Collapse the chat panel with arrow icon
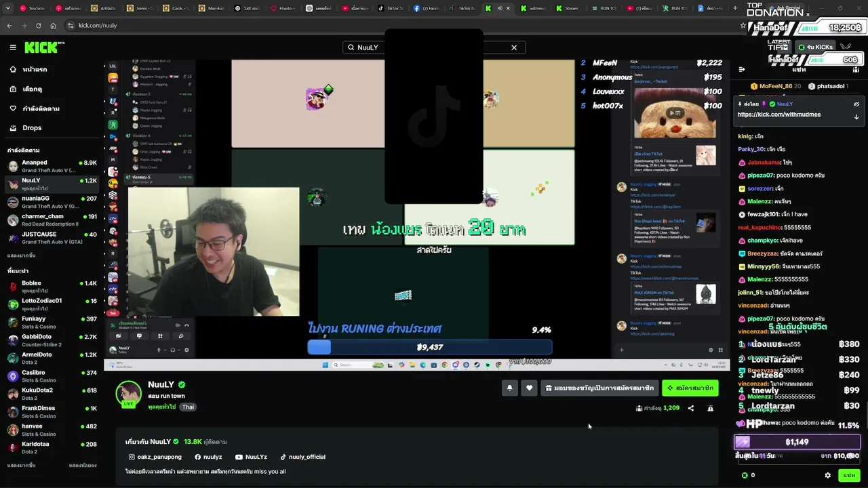Image resolution: width=868 pixels, height=488 pixels. click(742, 69)
